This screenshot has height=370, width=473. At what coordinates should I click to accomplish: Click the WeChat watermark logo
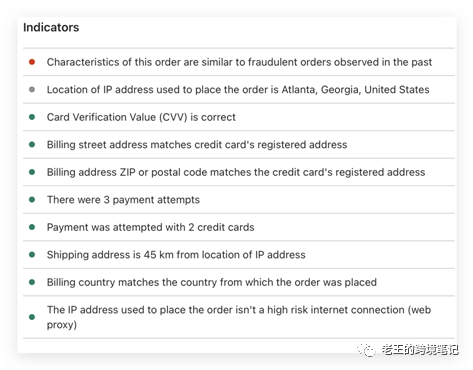tap(367, 350)
